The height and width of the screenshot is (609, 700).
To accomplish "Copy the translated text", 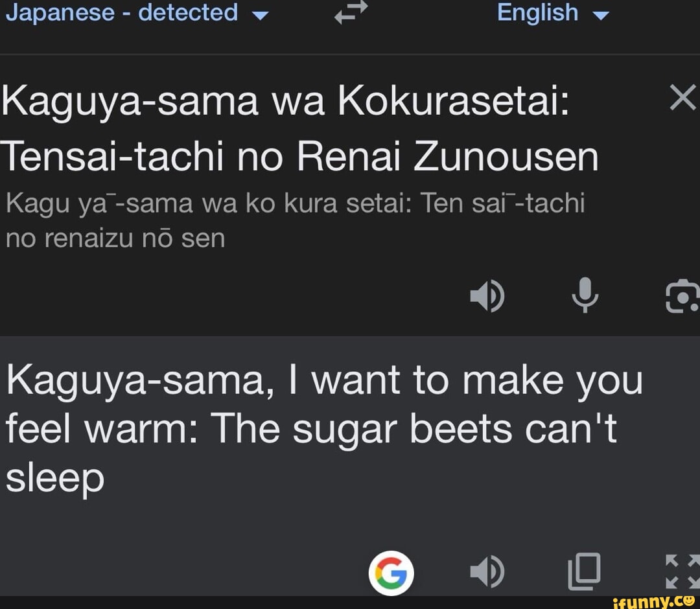I will click(x=584, y=571).
